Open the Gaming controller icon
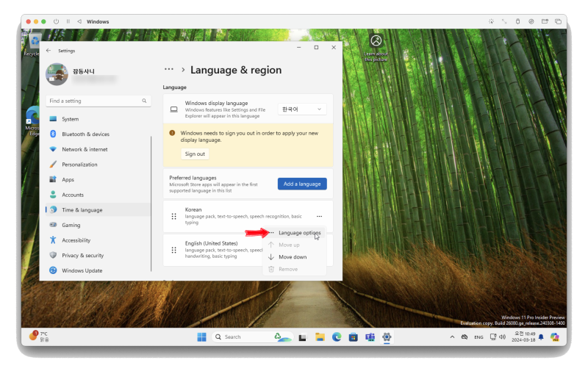This screenshot has height=374, width=588. pos(53,225)
